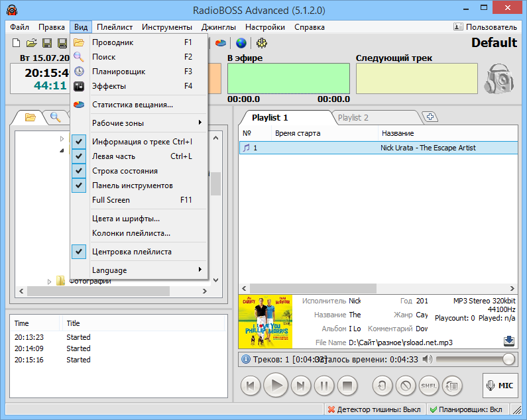Click playlist horizontal scroll left arrow
The image size is (527, 420).
click(x=245, y=288)
